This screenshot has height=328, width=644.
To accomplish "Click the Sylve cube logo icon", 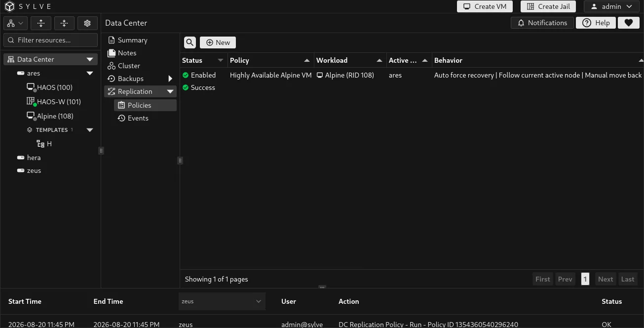I will (x=10, y=6).
